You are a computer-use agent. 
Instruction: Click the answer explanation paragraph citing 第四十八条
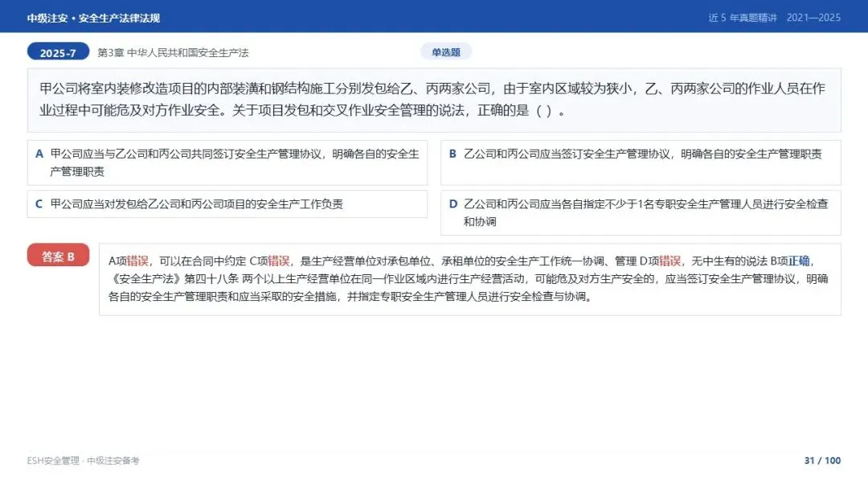pyautogui.click(x=470, y=280)
